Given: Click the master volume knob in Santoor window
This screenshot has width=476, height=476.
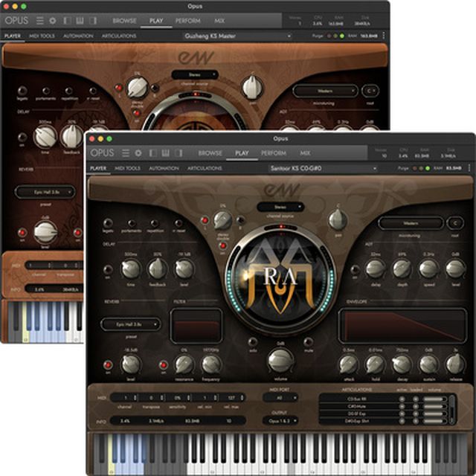Looking at the screenshot, I should (280, 360).
